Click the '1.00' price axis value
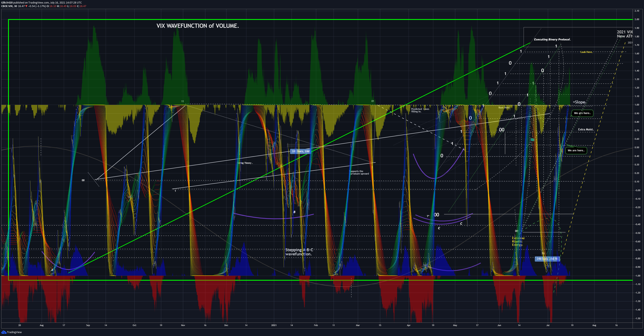This screenshot has width=644, height=336. [637, 105]
